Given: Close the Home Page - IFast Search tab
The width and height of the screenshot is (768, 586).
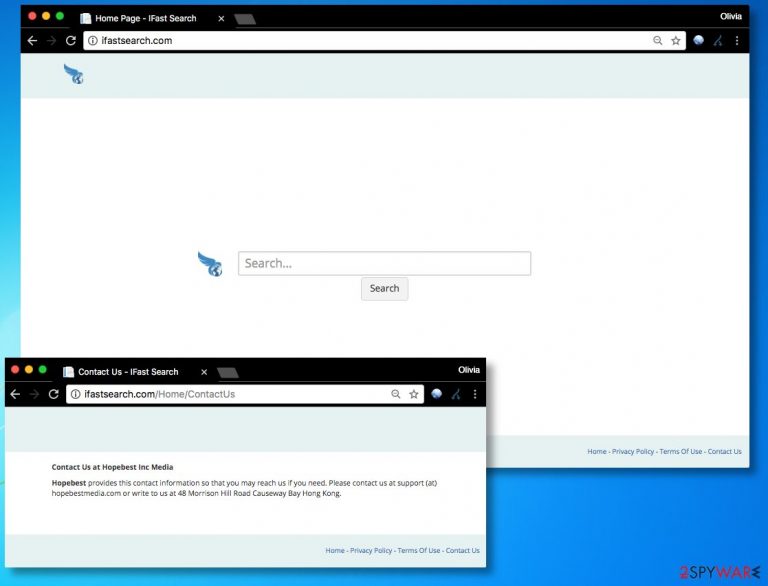Looking at the screenshot, I should pyautogui.click(x=221, y=19).
